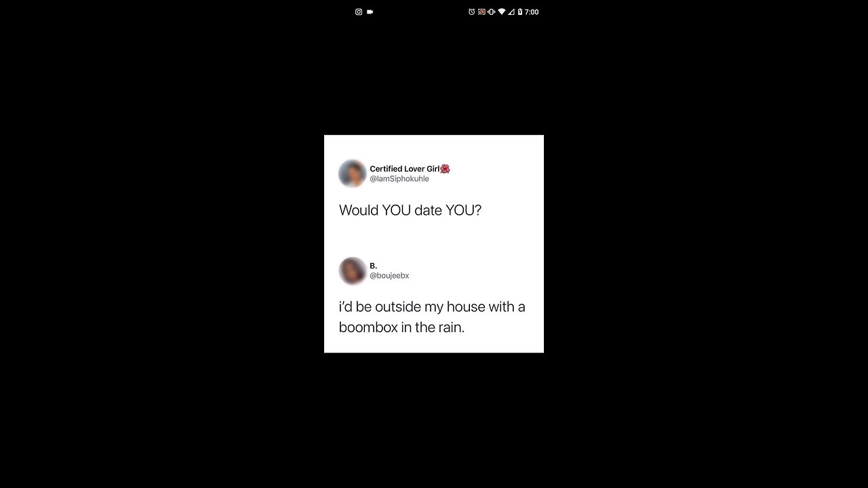Tap the Instagram notification icon in status bar
This screenshot has width=868, height=488.
(x=359, y=12)
